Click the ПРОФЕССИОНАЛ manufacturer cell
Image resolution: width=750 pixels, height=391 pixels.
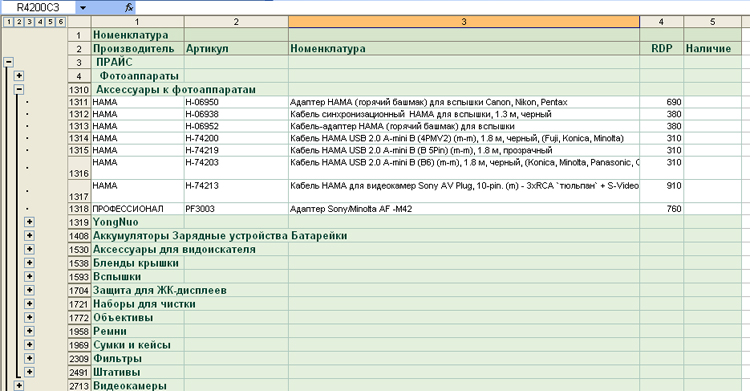click(x=138, y=209)
